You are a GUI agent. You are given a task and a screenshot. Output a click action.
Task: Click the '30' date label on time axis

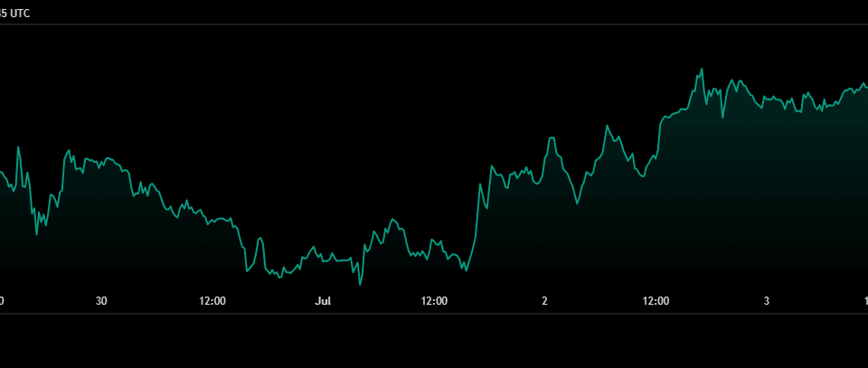tap(101, 301)
